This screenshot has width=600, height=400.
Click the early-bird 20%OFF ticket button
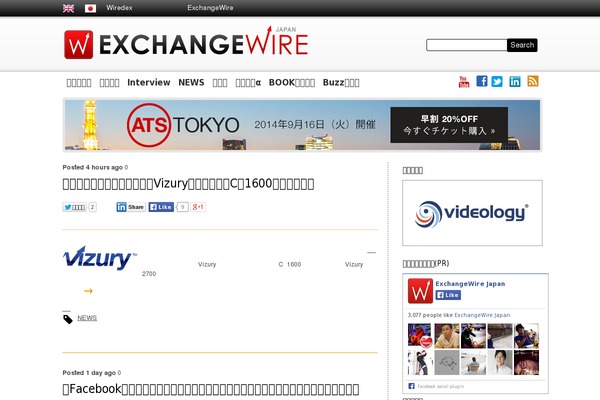(x=449, y=125)
